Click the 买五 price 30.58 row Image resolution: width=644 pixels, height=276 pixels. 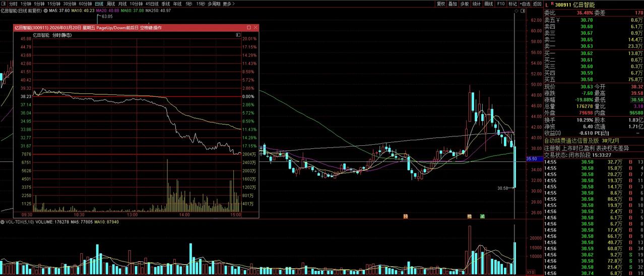(594, 79)
